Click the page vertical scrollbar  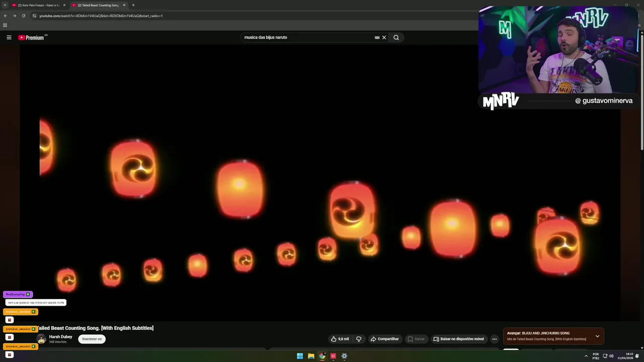click(x=642, y=90)
